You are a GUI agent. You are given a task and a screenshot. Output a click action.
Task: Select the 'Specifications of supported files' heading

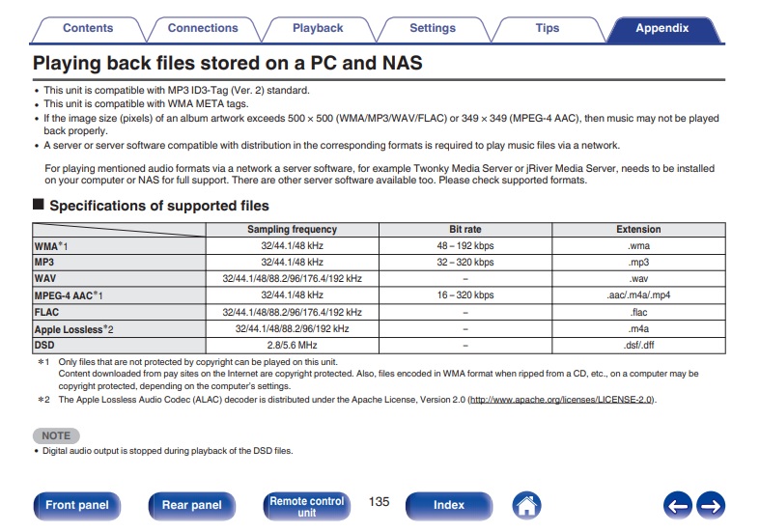click(159, 206)
